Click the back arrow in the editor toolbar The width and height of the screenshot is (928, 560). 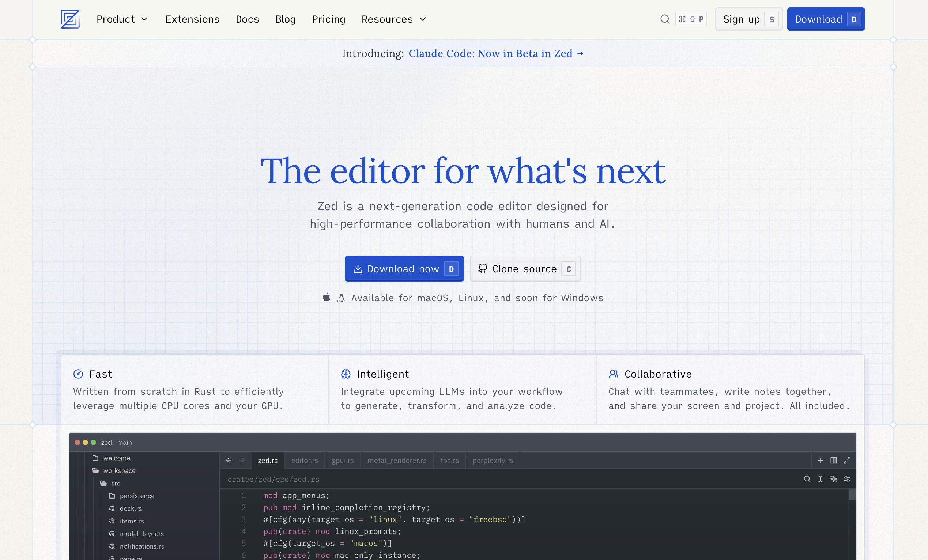pos(229,460)
